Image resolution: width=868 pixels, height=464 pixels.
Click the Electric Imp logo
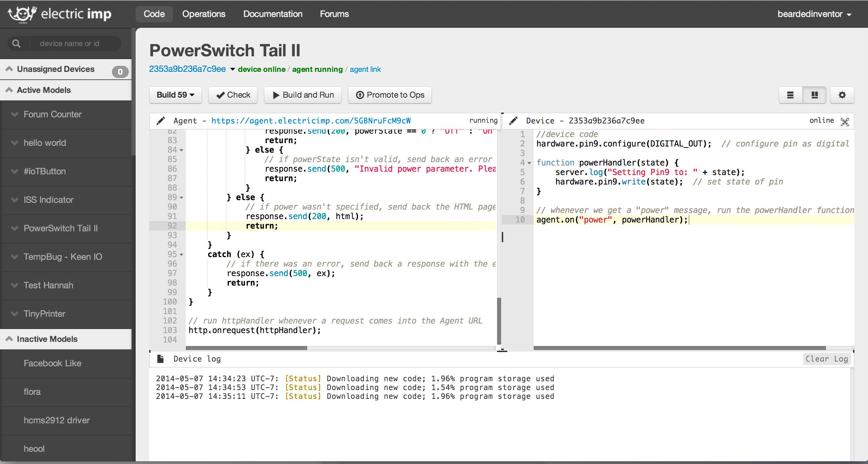60,14
